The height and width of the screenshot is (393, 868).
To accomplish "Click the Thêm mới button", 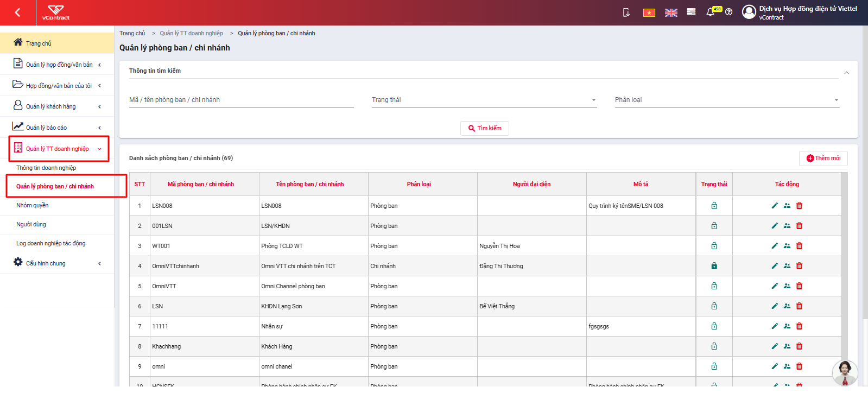I will pyautogui.click(x=823, y=158).
